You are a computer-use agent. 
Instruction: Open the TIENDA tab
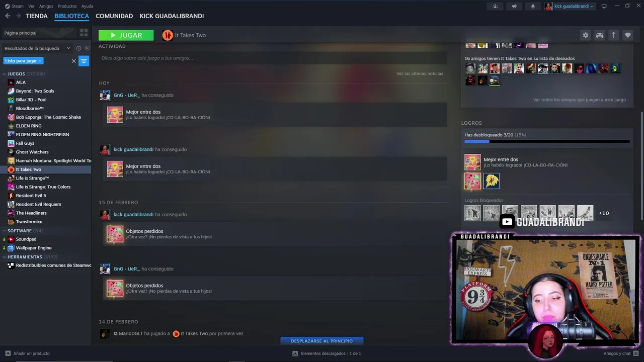(x=37, y=16)
